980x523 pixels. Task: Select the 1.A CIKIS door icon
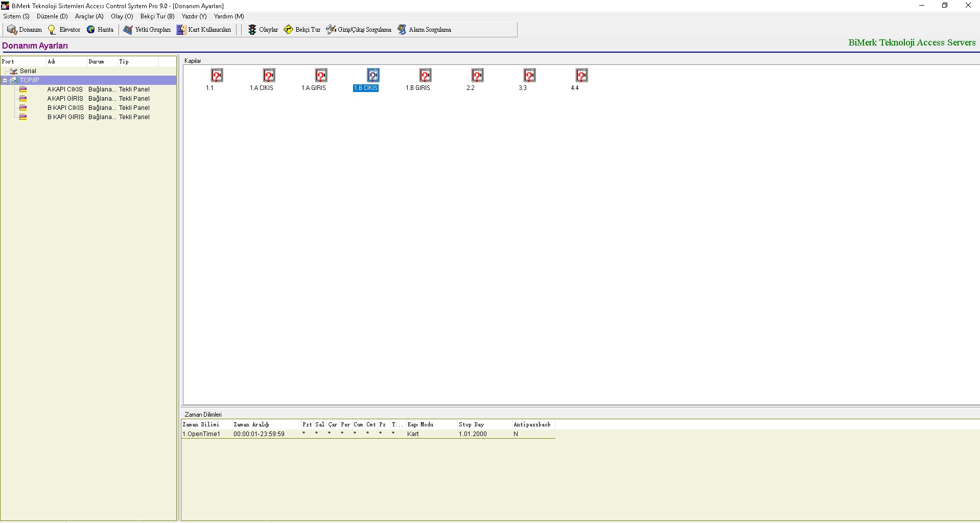(269, 76)
